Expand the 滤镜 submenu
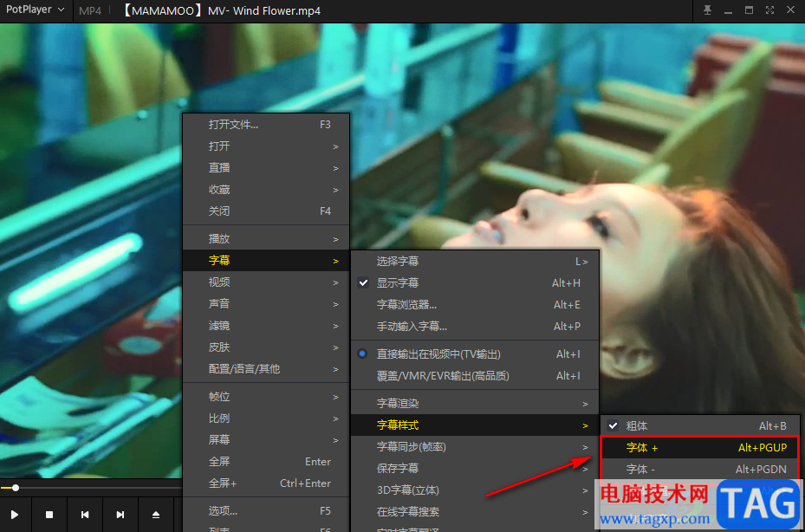This screenshot has height=532, width=805. 266,326
